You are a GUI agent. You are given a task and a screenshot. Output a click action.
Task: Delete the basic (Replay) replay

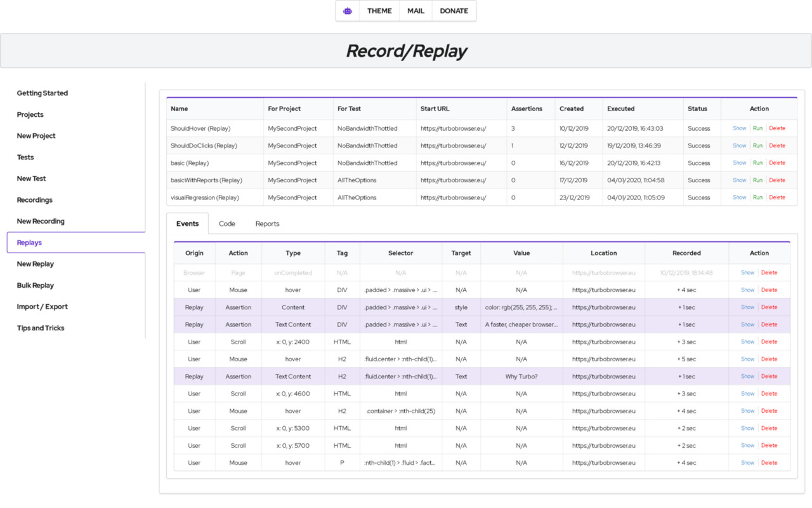pos(777,163)
